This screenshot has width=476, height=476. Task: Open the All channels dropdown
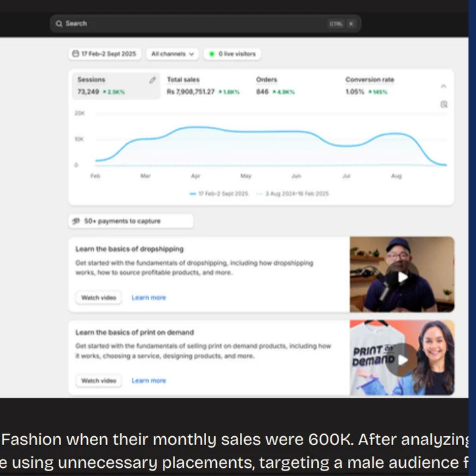coord(173,54)
